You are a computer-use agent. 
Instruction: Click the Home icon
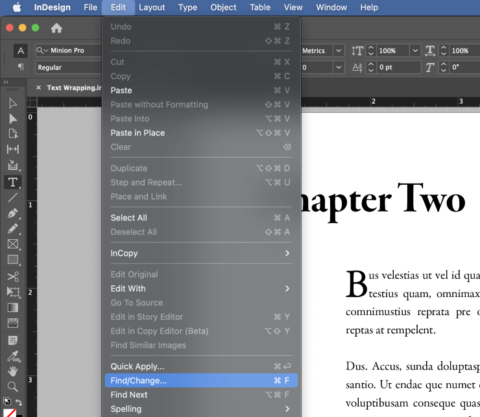pos(56,28)
